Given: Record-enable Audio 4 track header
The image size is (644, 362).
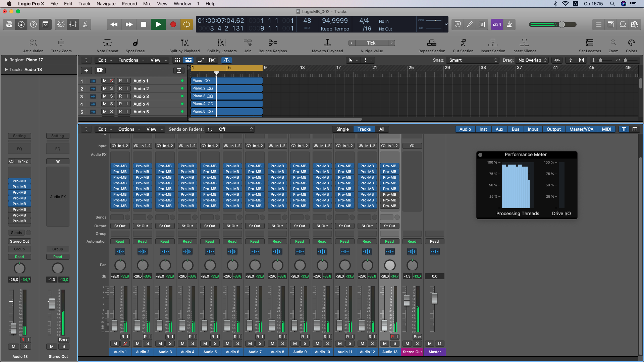Looking at the screenshot, I should [x=120, y=104].
